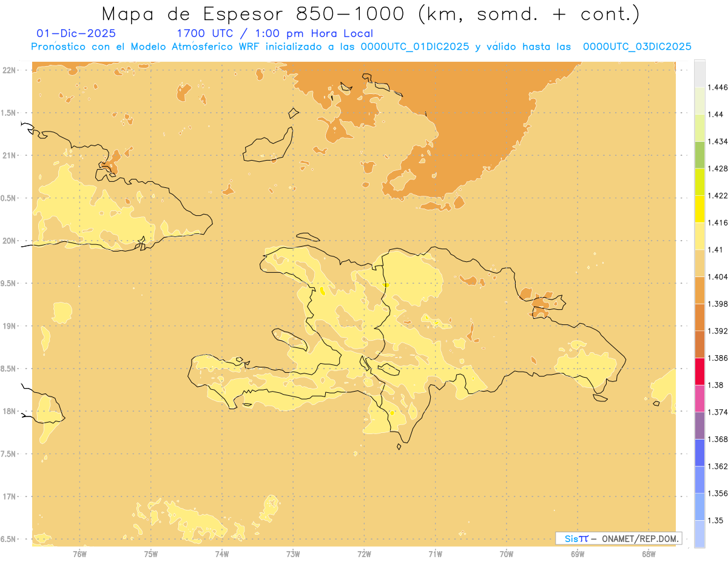
Task: Click the '19N' latitude label
Action: [8, 326]
